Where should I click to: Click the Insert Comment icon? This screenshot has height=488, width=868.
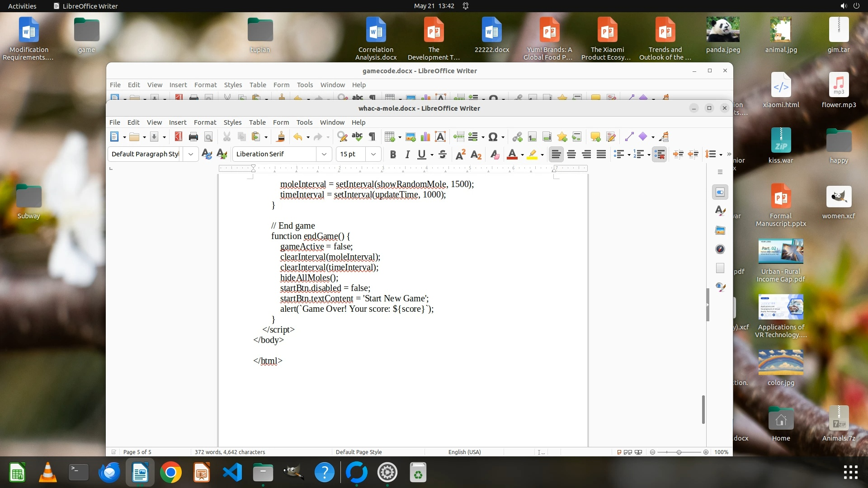[595, 137]
